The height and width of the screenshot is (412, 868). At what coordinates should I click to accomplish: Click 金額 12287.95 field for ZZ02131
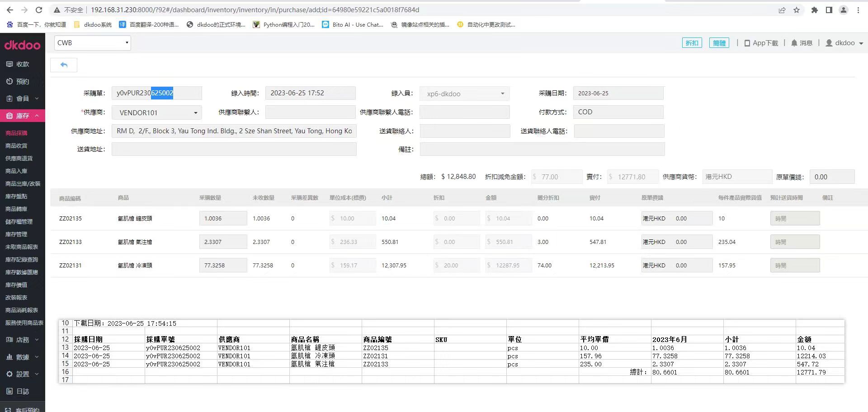click(x=508, y=265)
